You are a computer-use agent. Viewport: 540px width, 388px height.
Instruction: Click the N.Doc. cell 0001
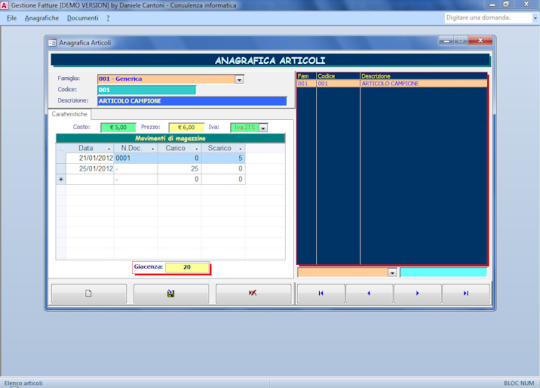pos(135,158)
